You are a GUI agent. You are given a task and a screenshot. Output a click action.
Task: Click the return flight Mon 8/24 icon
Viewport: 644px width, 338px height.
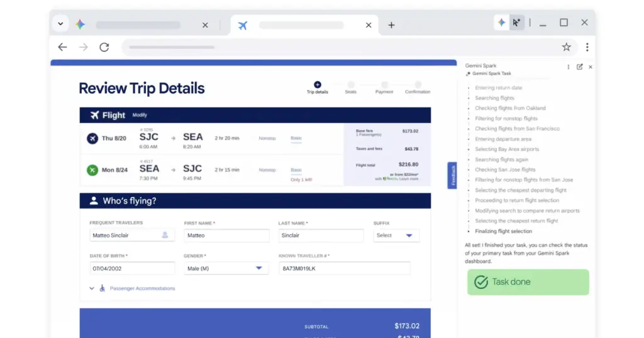pos(92,170)
